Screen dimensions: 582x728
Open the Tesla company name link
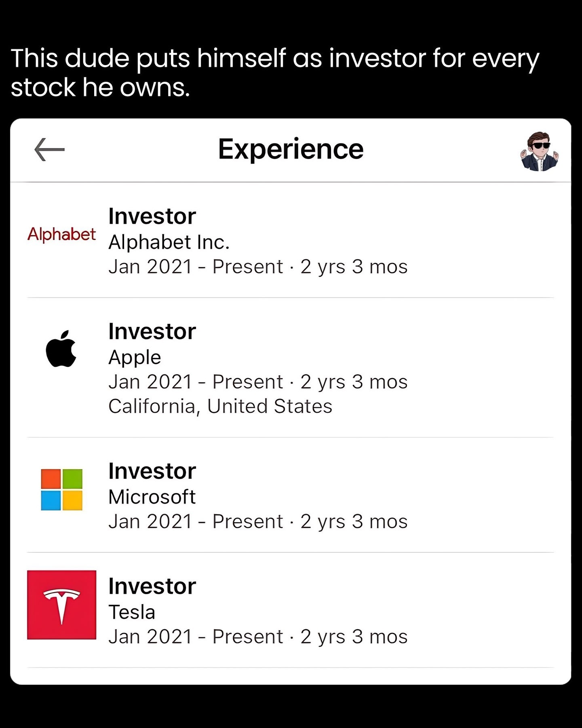132,612
